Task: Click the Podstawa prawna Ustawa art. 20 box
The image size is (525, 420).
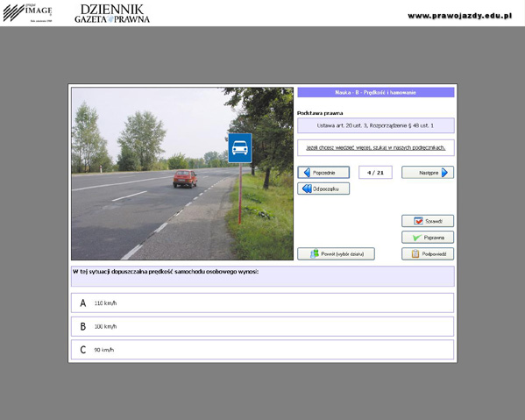Action: pos(376,125)
